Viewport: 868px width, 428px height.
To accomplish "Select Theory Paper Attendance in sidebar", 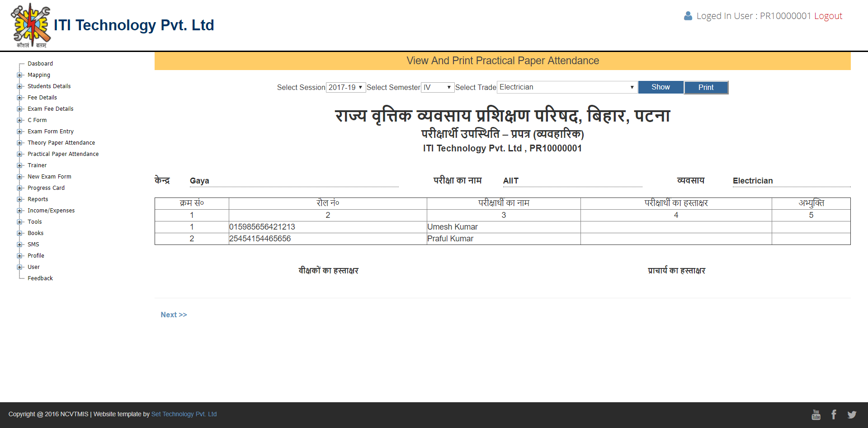I will coord(61,143).
